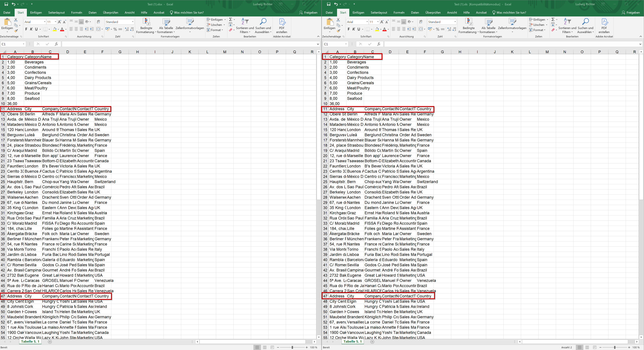This screenshot has height=350, width=644.
Task: Click the Save disk icon in right window
Action: pos(328,4)
